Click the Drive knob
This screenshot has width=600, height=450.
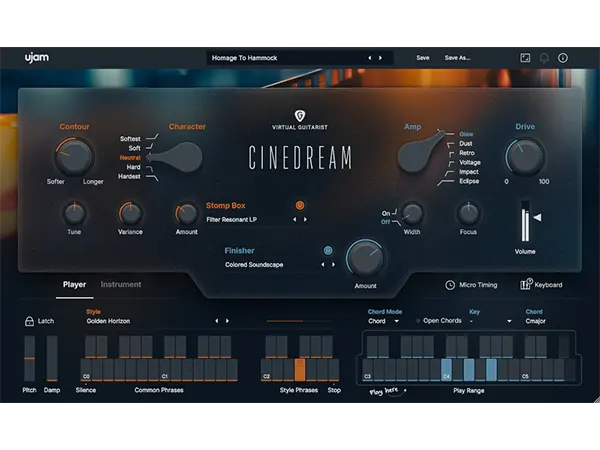[x=525, y=157]
